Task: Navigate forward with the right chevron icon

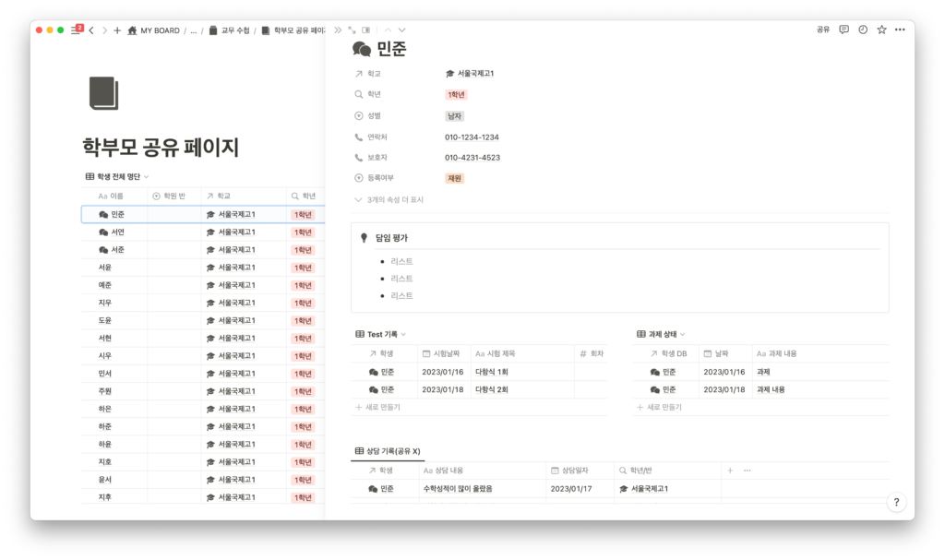Action: (105, 30)
